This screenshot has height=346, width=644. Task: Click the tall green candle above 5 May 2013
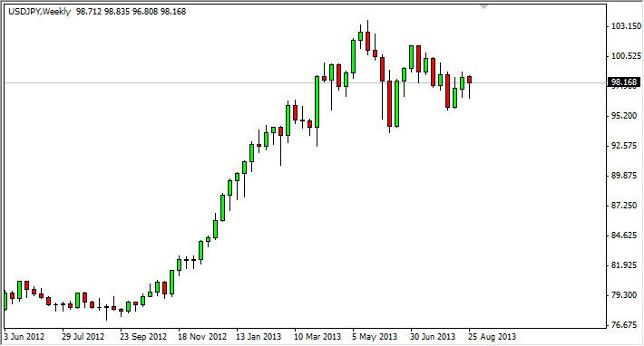pyautogui.click(x=353, y=56)
